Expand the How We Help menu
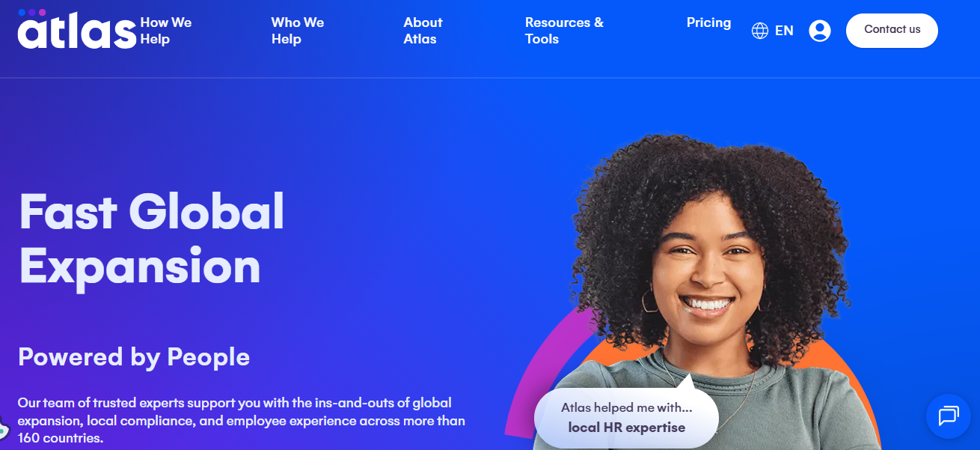 pos(166,31)
